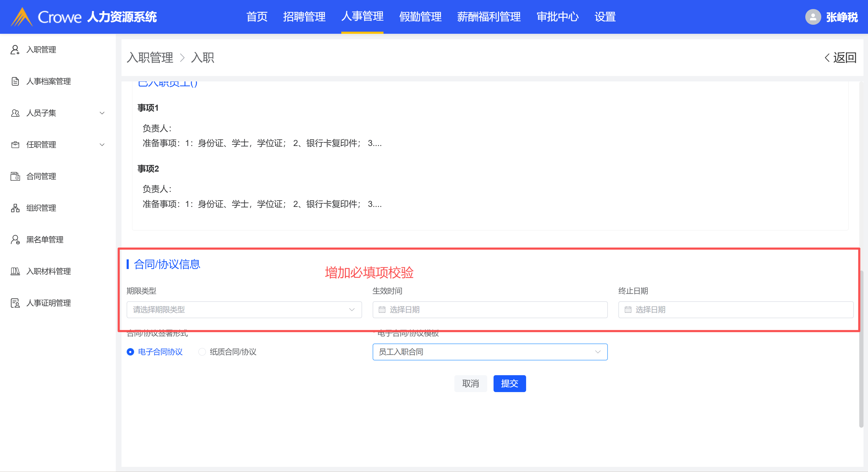Click the 生效时间 date picker field
Screen dimensions: 868x472
(490, 309)
